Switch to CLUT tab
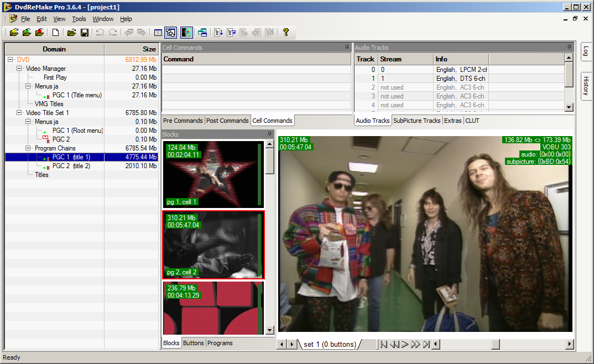594x364 pixels. [x=472, y=121]
